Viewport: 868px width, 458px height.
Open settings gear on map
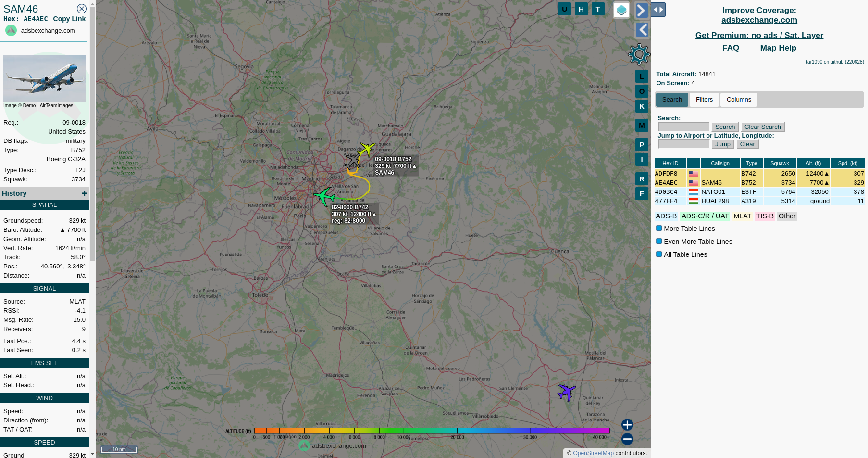click(639, 54)
